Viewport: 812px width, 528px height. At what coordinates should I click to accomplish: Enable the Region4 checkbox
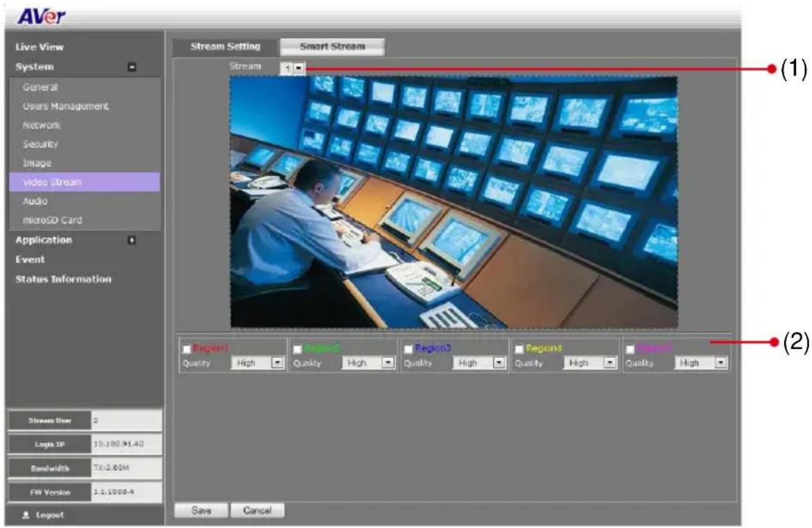[x=519, y=349]
